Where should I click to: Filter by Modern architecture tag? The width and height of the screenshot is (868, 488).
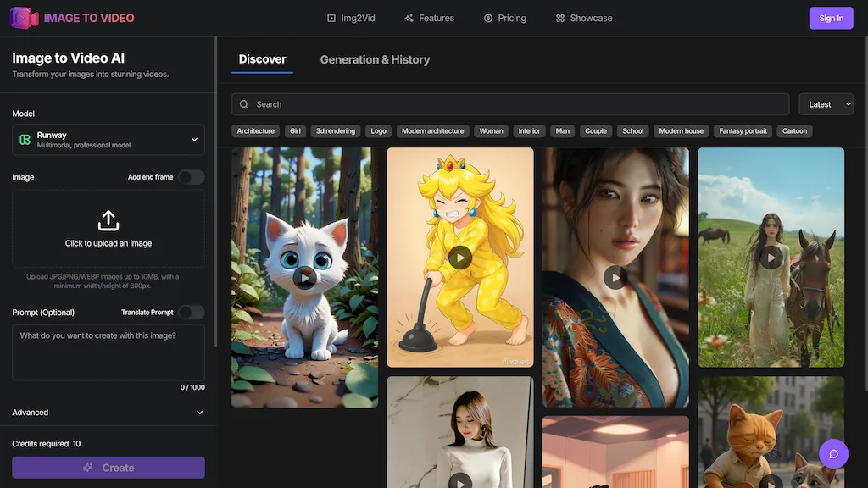pyautogui.click(x=433, y=131)
